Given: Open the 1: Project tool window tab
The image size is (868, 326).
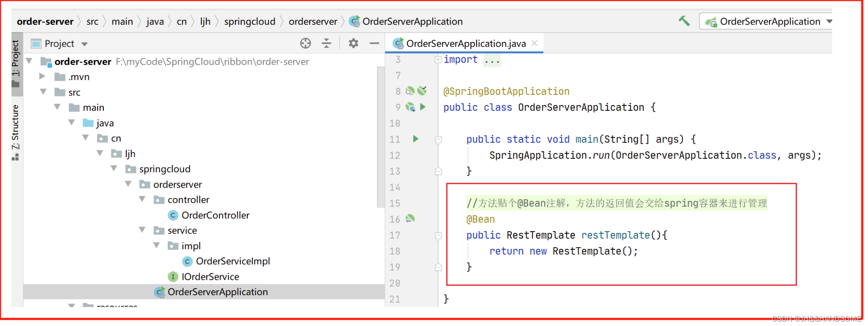Looking at the screenshot, I should [16, 63].
